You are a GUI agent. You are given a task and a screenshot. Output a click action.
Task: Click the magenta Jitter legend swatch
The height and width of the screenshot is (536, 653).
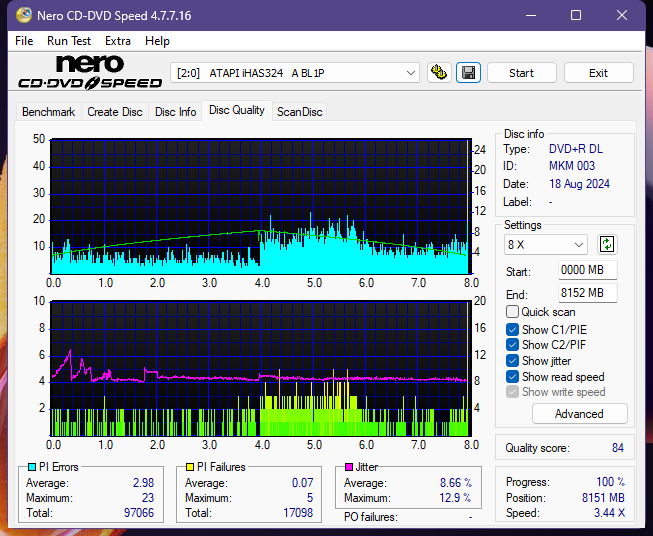(349, 467)
